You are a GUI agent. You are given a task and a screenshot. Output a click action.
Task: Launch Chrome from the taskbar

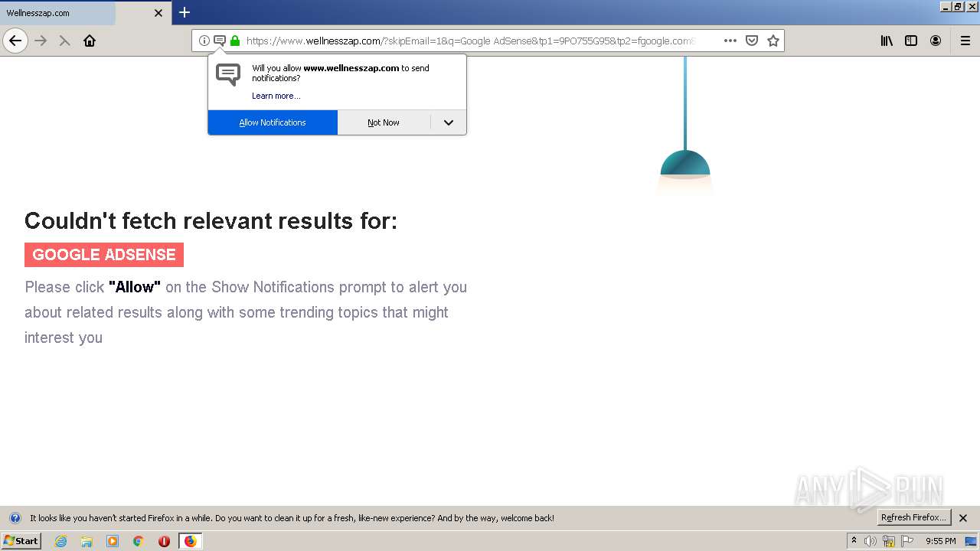point(139,541)
